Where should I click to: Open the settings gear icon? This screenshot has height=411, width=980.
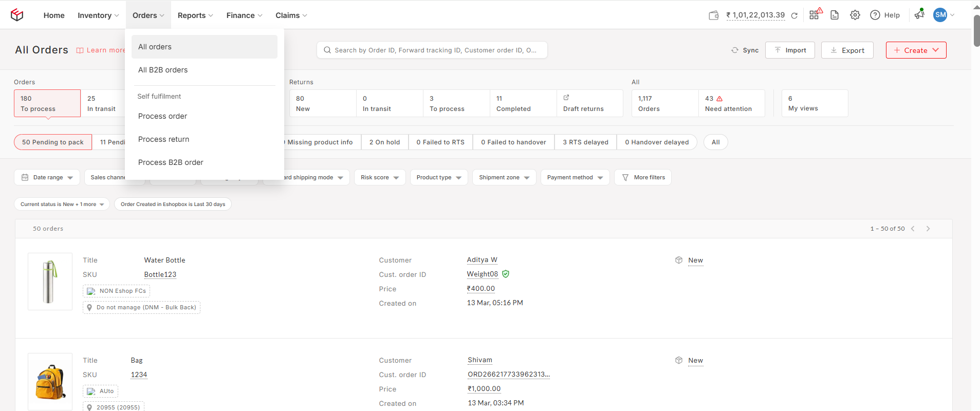tap(855, 15)
